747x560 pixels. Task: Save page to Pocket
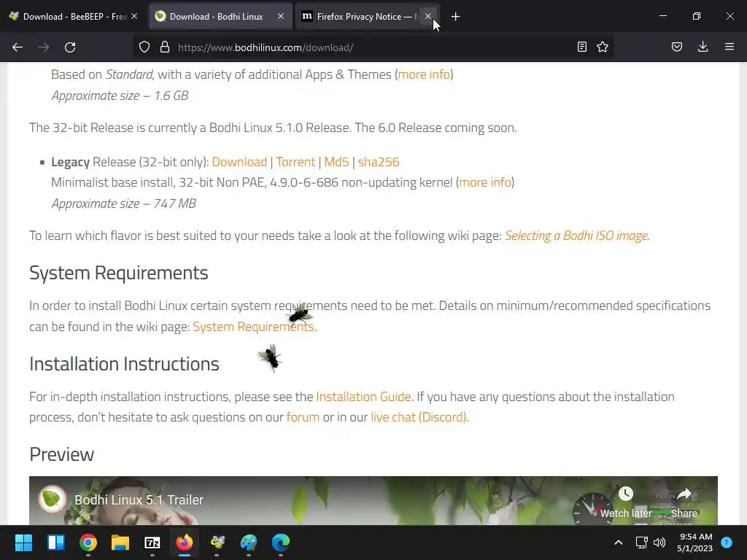(x=677, y=47)
